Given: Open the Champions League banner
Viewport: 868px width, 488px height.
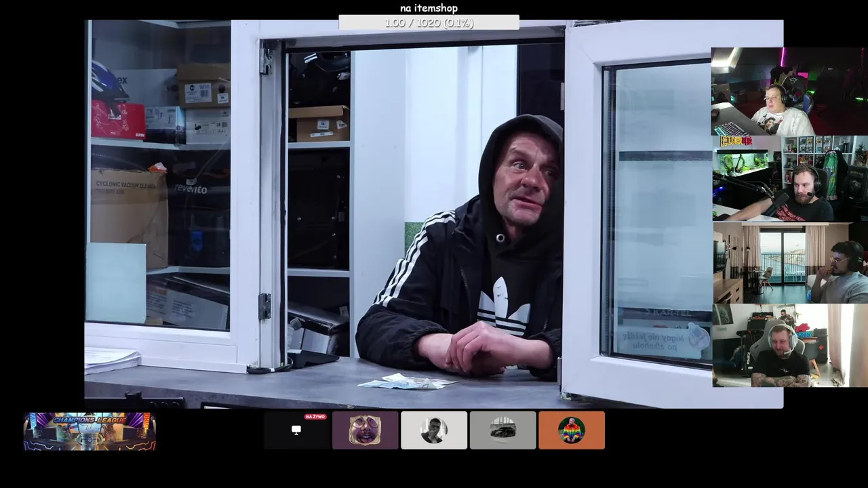Looking at the screenshot, I should point(90,432).
